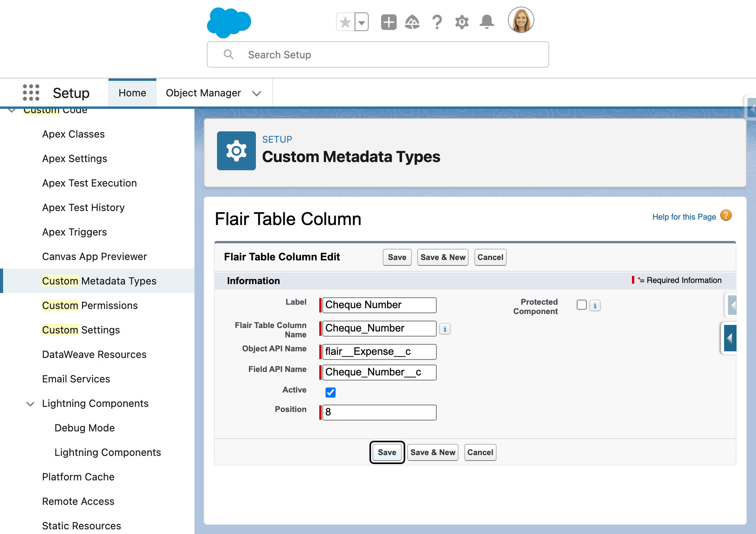Screen dimensions: 756x534
Task: Open the Object Manager tab dropdown chevron
Action: [256, 93]
